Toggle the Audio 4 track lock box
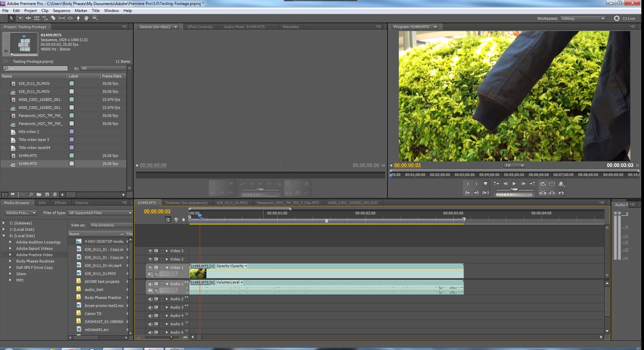 [x=162, y=316]
